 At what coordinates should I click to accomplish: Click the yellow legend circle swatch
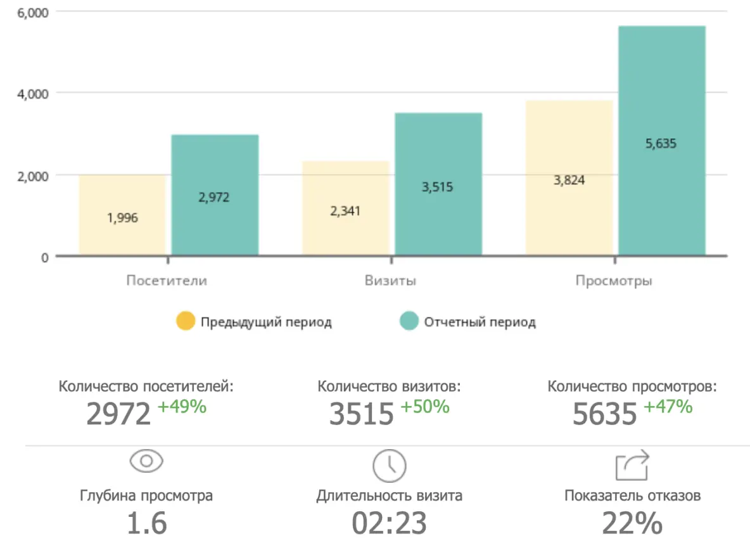pos(186,321)
